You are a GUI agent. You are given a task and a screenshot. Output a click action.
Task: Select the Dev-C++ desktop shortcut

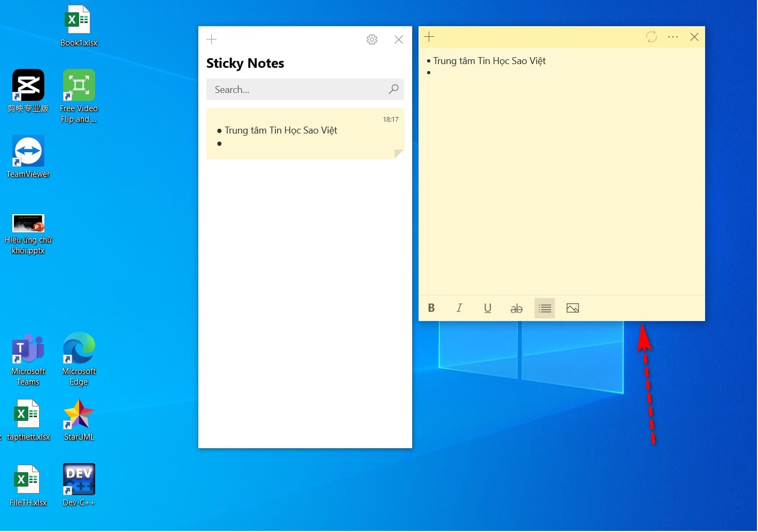[x=79, y=486]
